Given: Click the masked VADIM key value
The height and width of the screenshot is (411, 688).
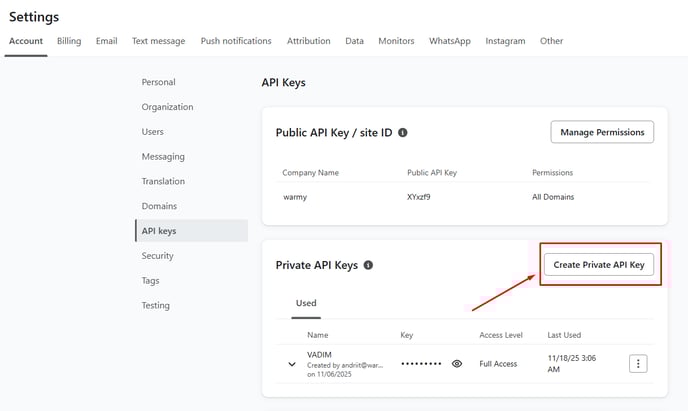Looking at the screenshot, I should pos(421,364).
